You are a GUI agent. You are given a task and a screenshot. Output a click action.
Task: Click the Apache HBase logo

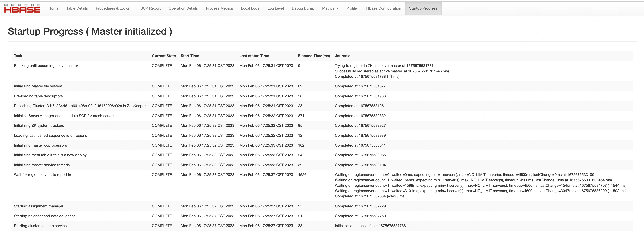click(x=22, y=8)
